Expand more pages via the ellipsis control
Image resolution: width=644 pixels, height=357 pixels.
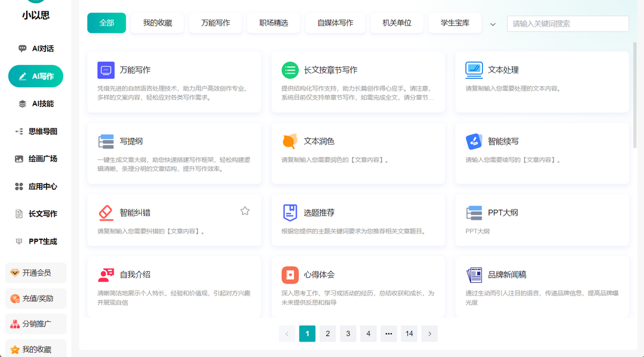coord(388,334)
